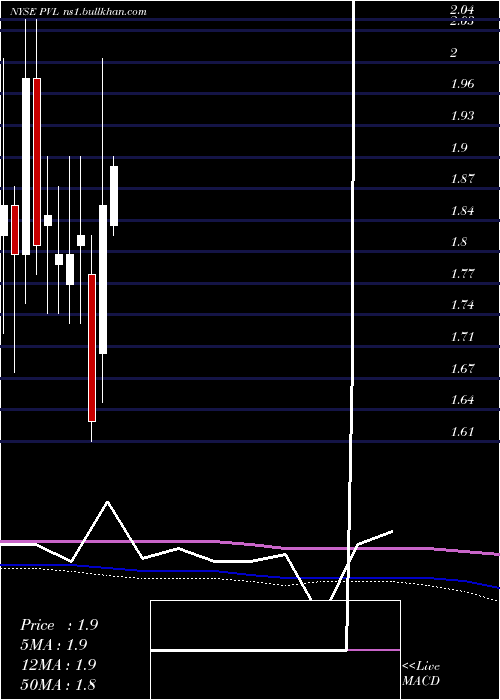
Task: Click the long red candlestick bottoming near 1.61
Action: click(x=92, y=348)
